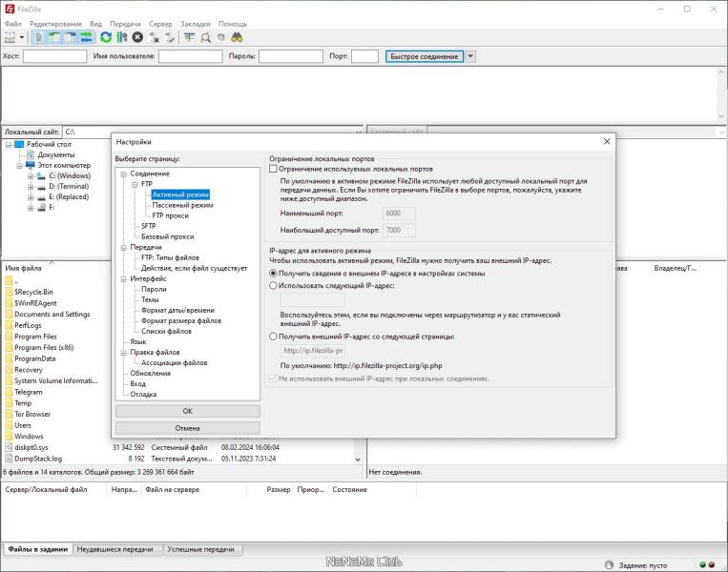Select retrieve external IP from page radio

tap(273, 337)
